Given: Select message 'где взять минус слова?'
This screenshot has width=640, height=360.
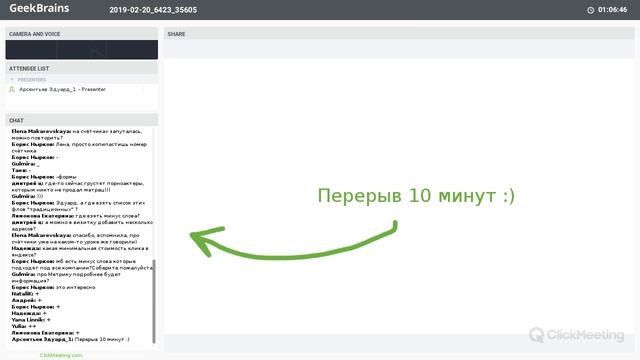Looking at the screenshot, I should point(76,216).
